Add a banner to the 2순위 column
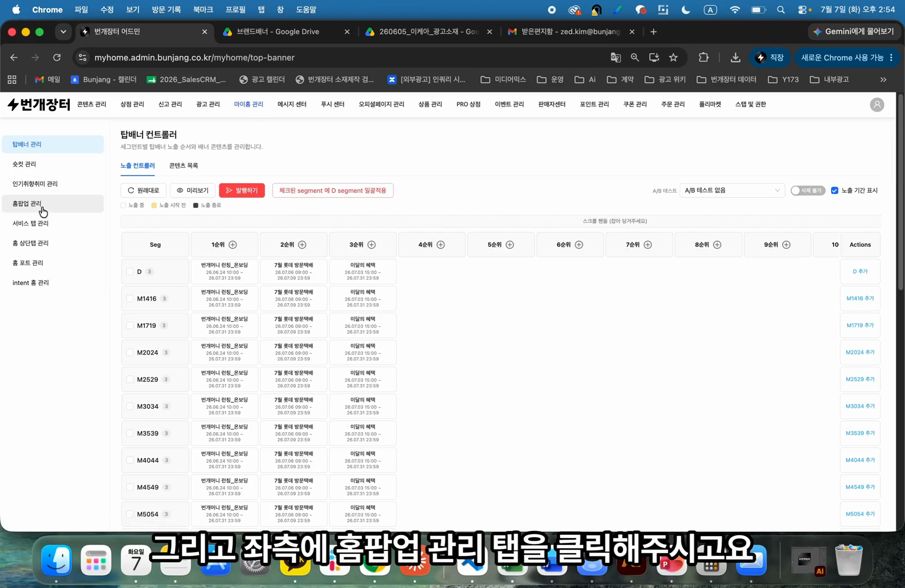 coord(302,245)
